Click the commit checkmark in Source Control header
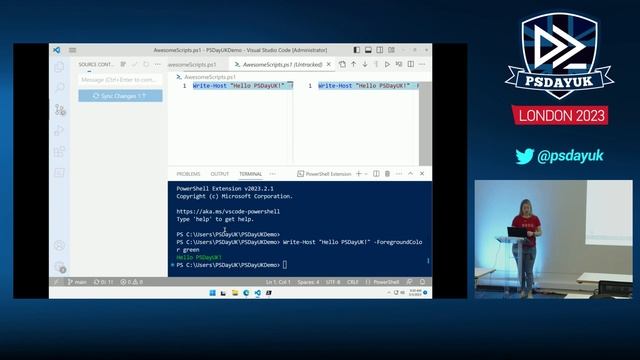Screen dimensions: 640x360 pos(135,64)
